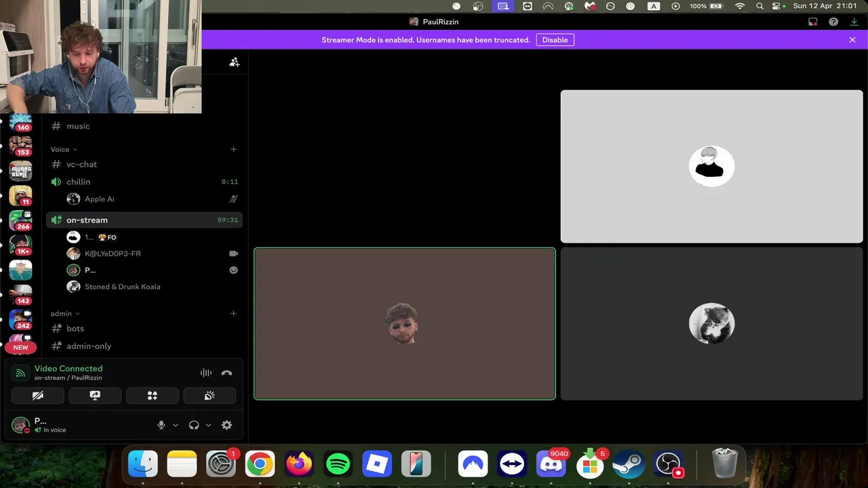Click the connection quality signal icon
868x488 pixels.
point(21,373)
